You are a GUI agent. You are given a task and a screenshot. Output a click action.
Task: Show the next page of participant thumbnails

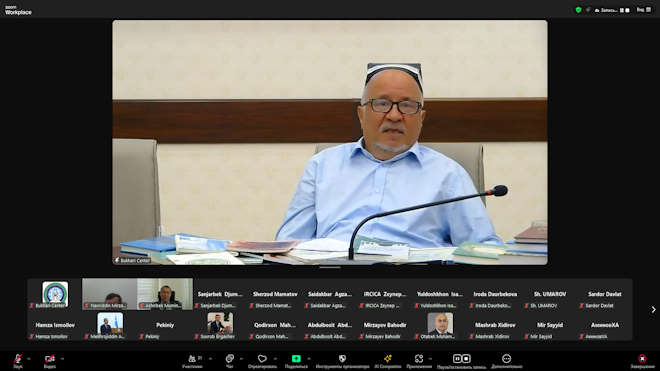(653, 310)
